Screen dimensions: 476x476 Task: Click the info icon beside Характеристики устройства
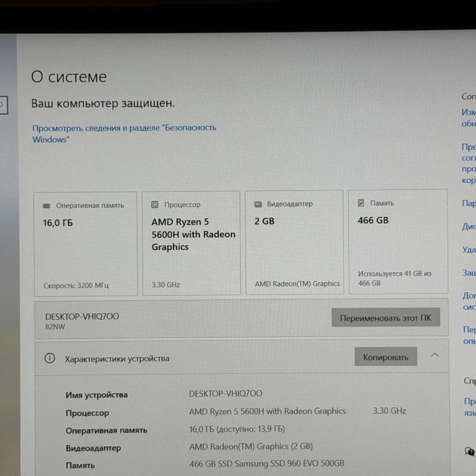click(x=50, y=358)
